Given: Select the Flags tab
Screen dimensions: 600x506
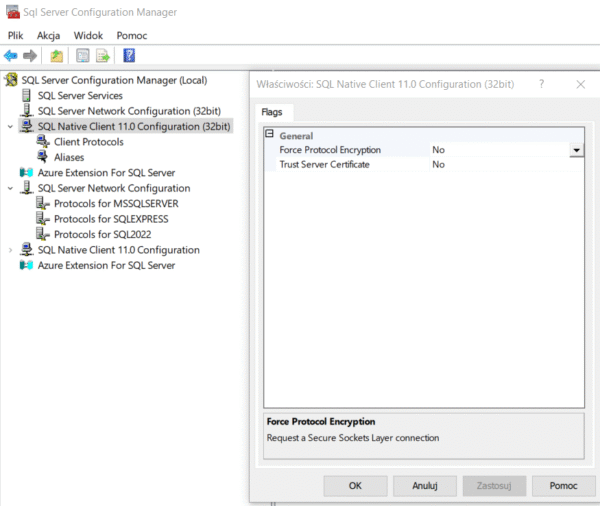Looking at the screenshot, I should (272, 112).
